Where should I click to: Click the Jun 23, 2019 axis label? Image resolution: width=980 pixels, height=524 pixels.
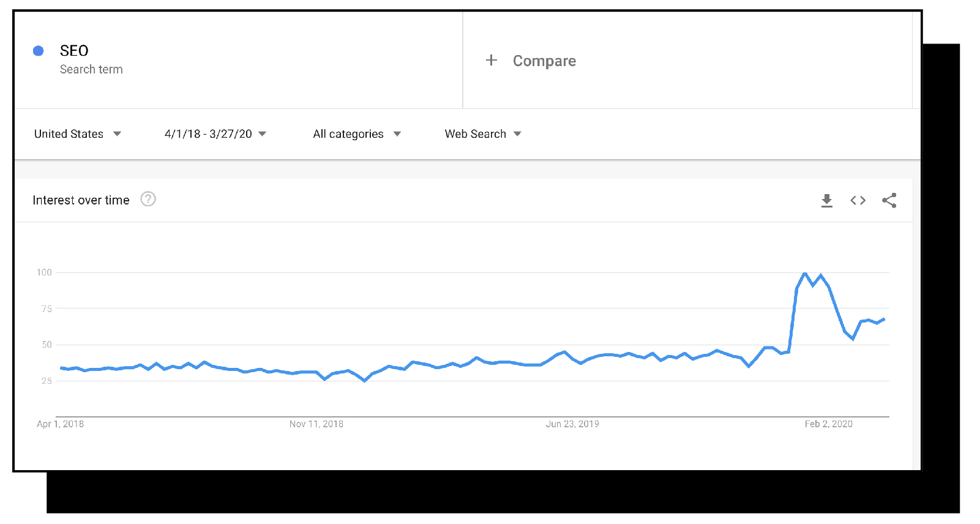(x=572, y=424)
